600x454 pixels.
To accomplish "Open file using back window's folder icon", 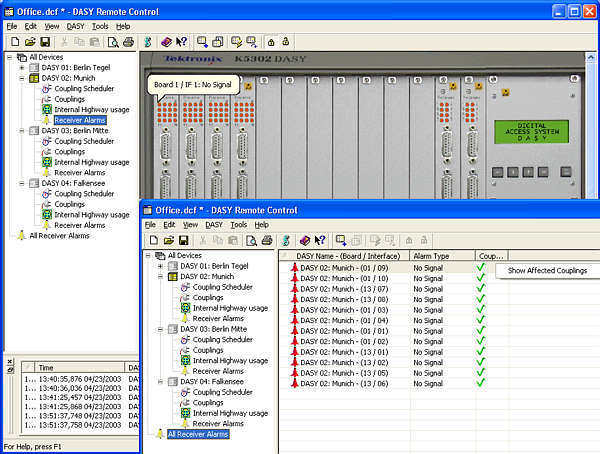I will pyautogui.click(x=31, y=42).
